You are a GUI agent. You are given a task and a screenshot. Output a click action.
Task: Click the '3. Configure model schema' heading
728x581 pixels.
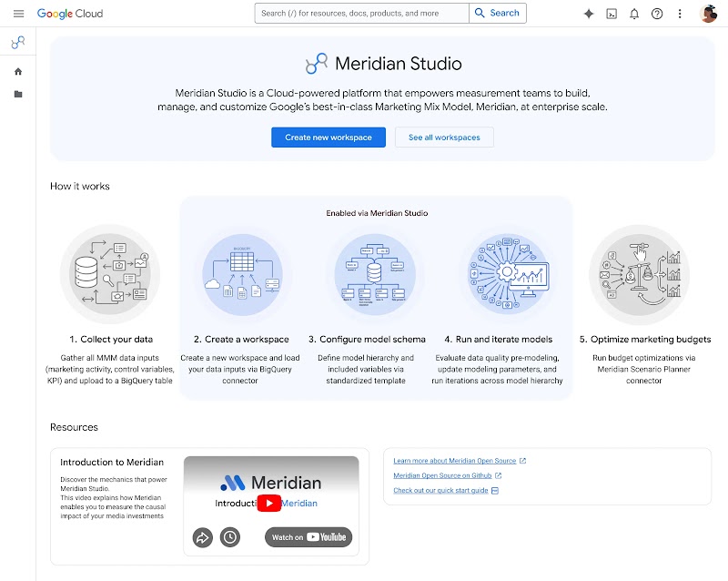pyautogui.click(x=367, y=340)
